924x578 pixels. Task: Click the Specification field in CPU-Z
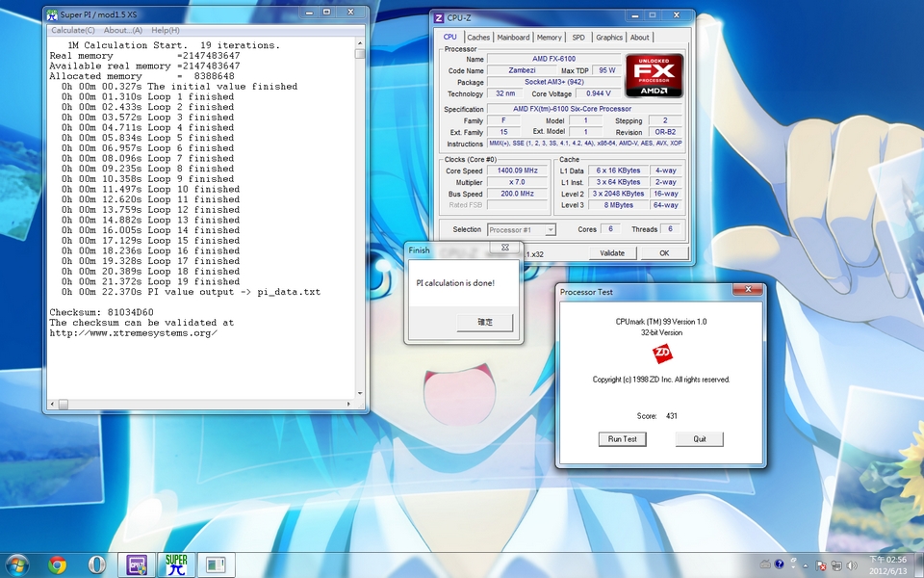(x=584, y=109)
